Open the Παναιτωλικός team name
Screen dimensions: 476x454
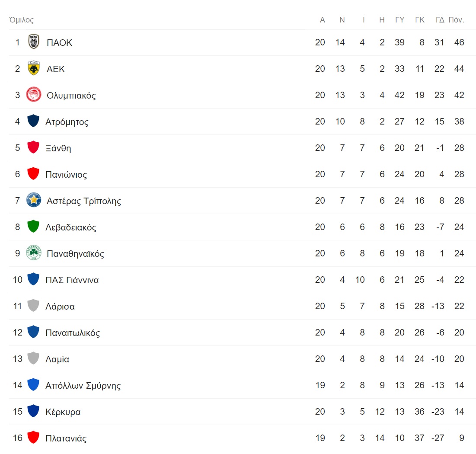coord(73,333)
